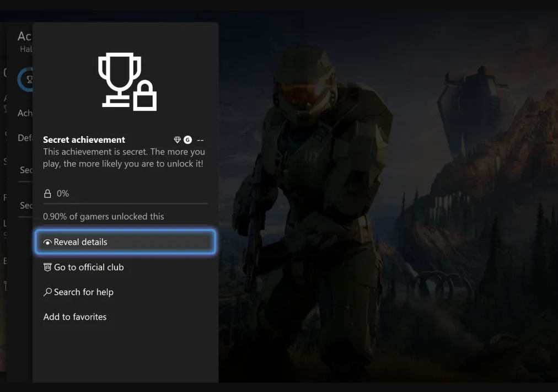This screenshot has width=558, height=392.
Task: Click the locked trophy achievement image
Action: (127, 82)
